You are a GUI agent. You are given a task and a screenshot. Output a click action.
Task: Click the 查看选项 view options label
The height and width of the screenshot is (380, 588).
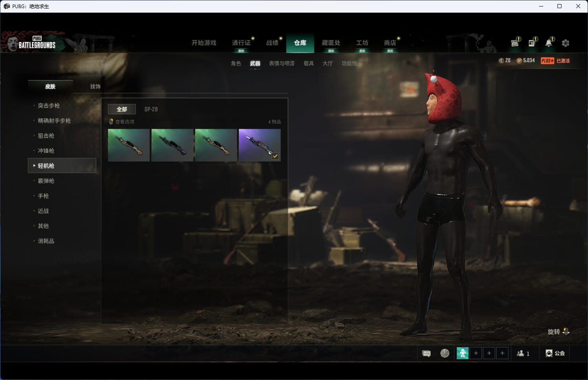[125, 122]
